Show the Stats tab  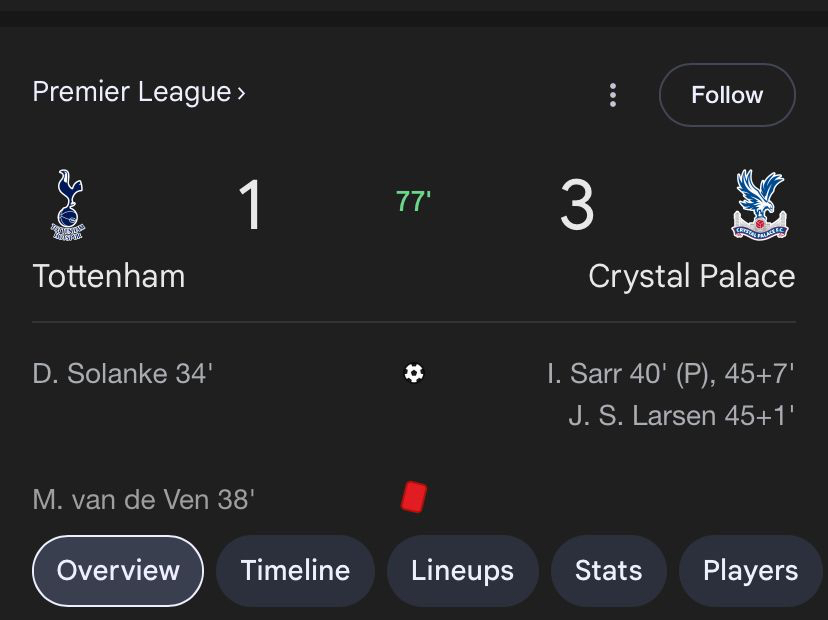[x=608, y=571]
